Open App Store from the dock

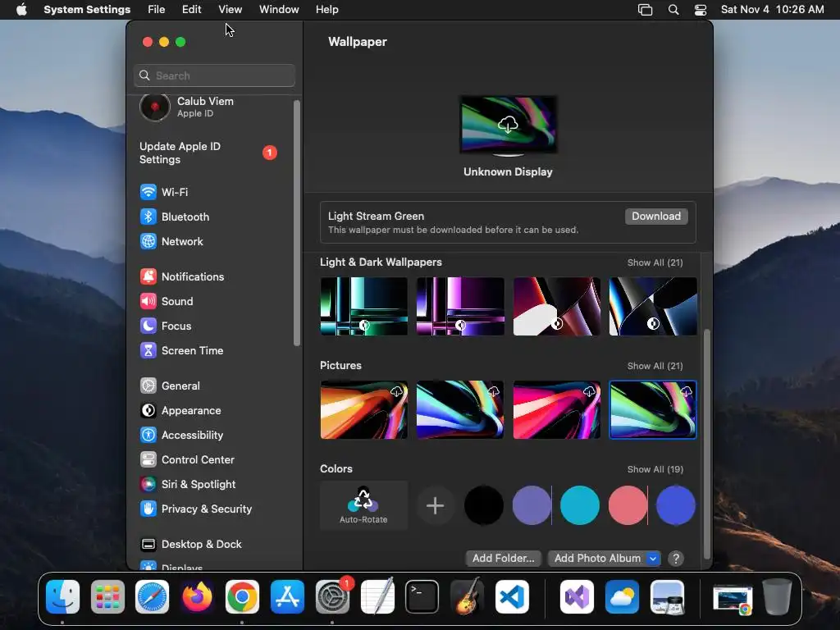(288, 596)
